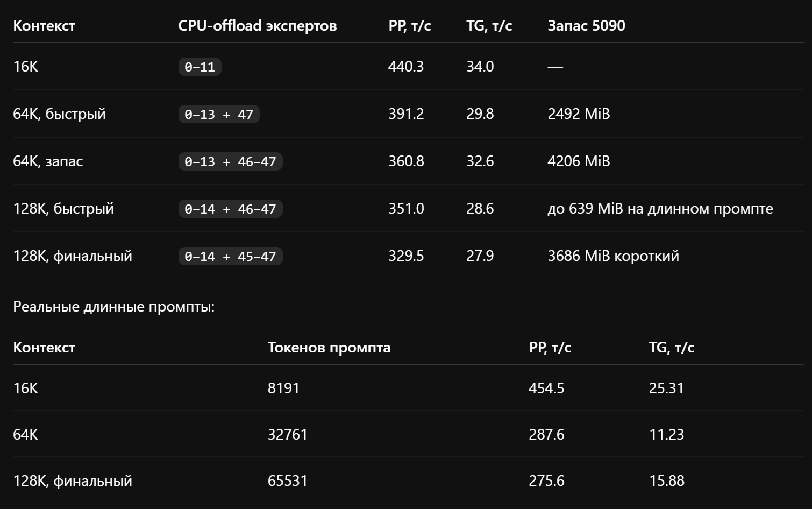Select the Токенов промпта column header
Screen dimensions: 812x509
329,348
